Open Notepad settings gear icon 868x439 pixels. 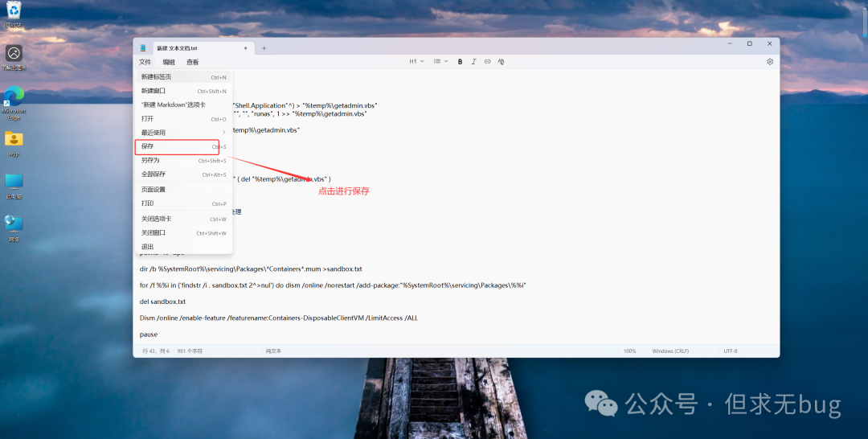point(770,61)
